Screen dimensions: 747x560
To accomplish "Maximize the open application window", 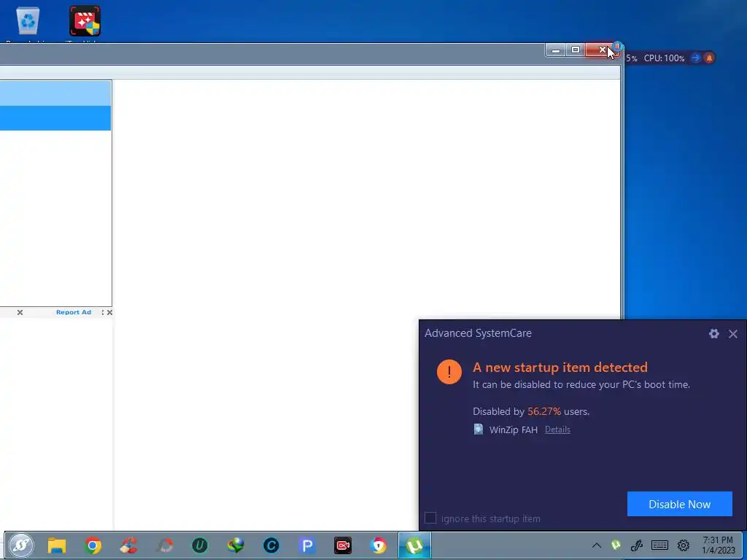I will 576,50.
